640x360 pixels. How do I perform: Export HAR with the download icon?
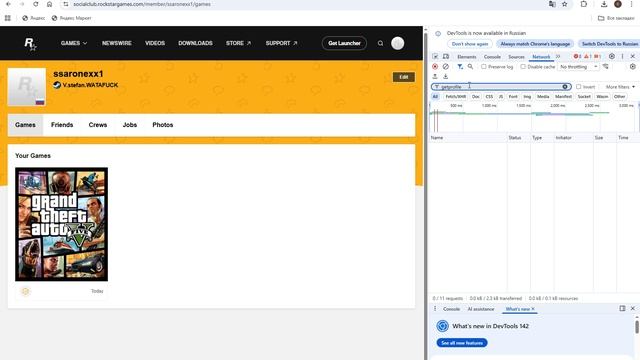(x=446, y=76)
